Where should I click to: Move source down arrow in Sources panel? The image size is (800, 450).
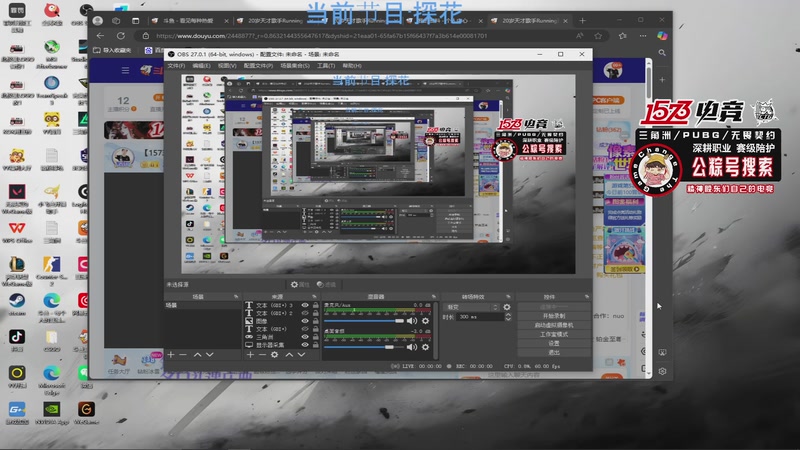302,355
